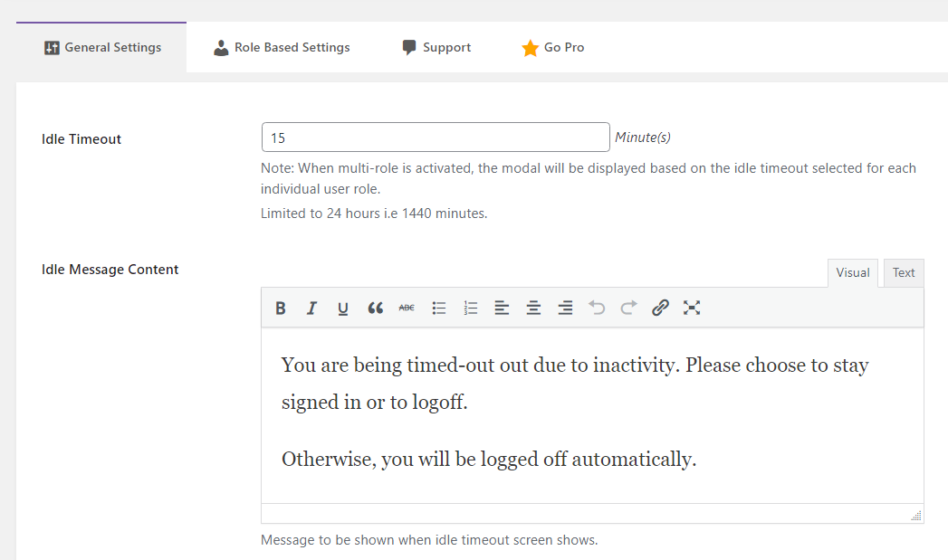
Task: Click the Idle Timeout minutes field
Action: click(435, 137)
